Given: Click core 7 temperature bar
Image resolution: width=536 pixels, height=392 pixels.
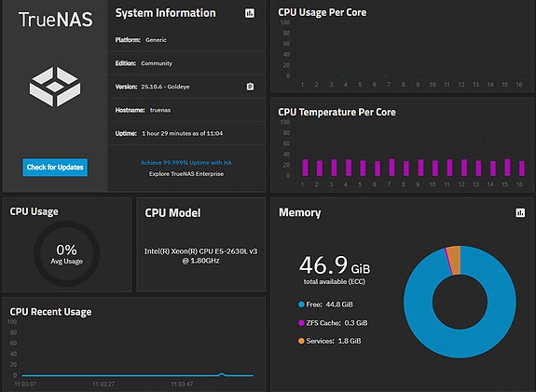Looking at the screenshot, I should (x=392, y=168).
